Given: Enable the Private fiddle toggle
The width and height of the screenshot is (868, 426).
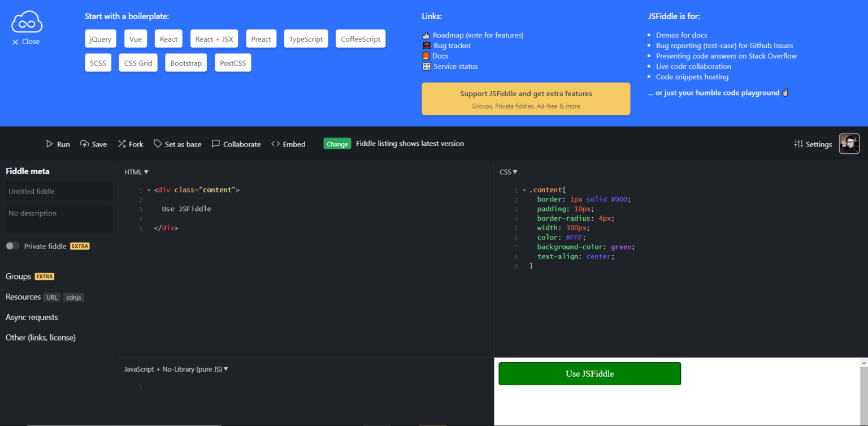Looking at the screenshot, I should coord(12,246).
